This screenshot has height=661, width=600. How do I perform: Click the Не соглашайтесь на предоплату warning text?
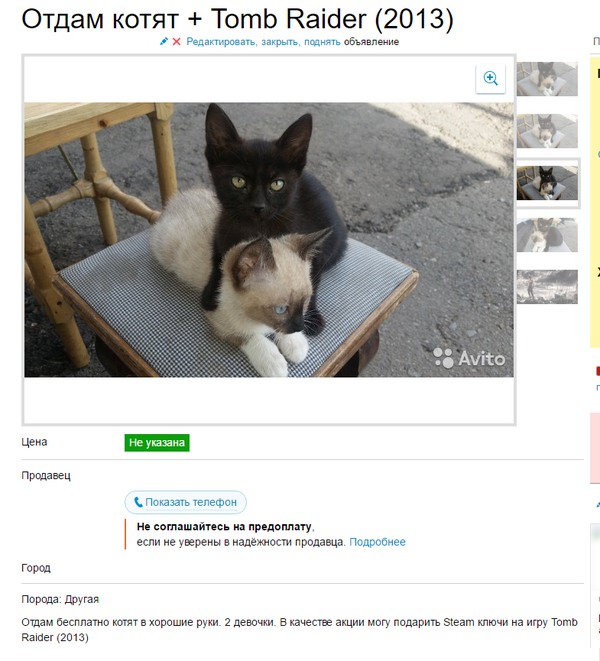(226, 527)
